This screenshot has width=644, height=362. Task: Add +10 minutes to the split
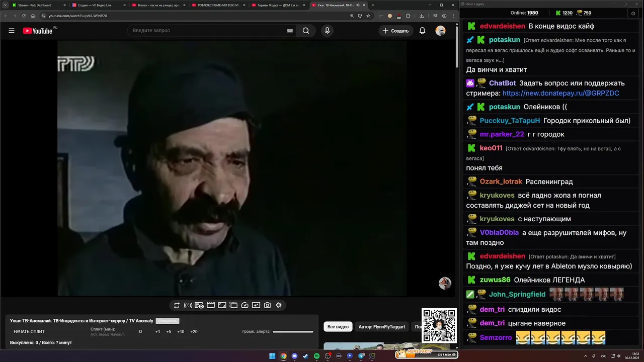pyautogui.click(x=181, y=331)
